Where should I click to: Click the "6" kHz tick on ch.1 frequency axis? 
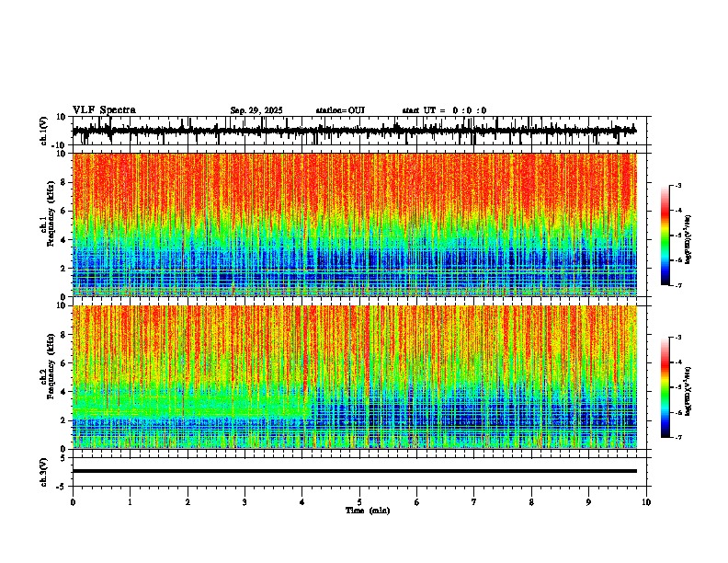63,211
